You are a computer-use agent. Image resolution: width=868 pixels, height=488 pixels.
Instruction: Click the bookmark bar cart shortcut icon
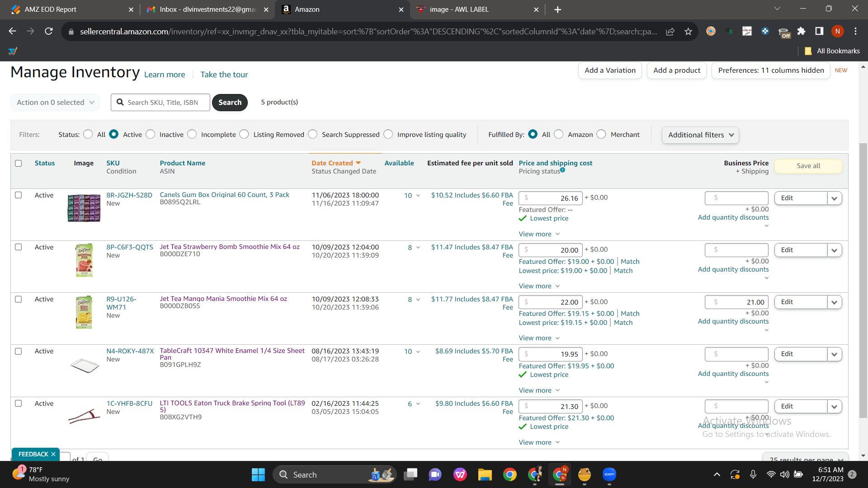[x=13, y=51]
